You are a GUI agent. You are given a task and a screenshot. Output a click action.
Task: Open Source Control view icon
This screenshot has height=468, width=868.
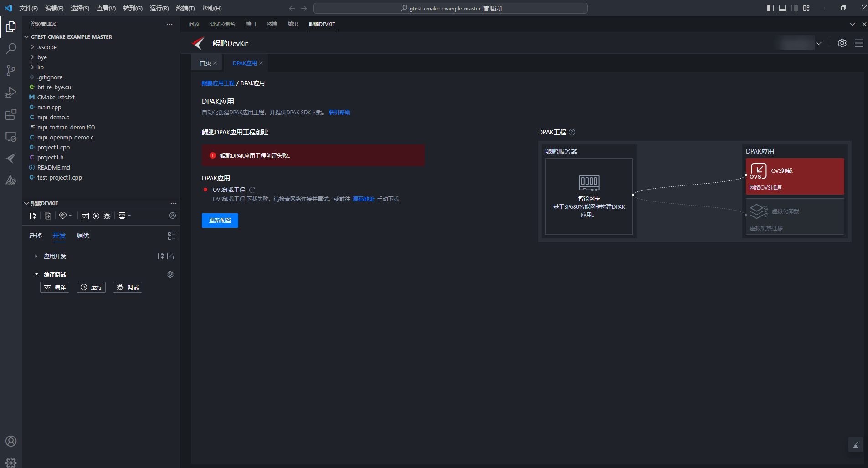tap(11, 70)
